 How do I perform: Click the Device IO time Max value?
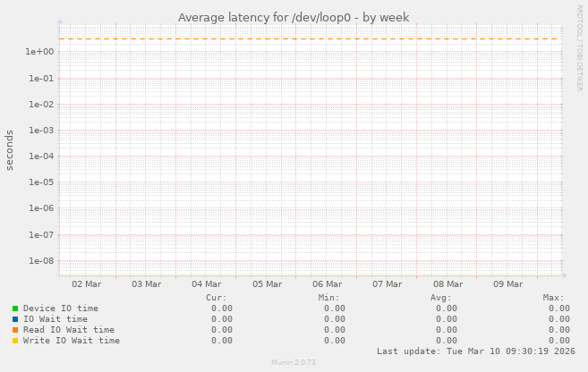(559, 309)
